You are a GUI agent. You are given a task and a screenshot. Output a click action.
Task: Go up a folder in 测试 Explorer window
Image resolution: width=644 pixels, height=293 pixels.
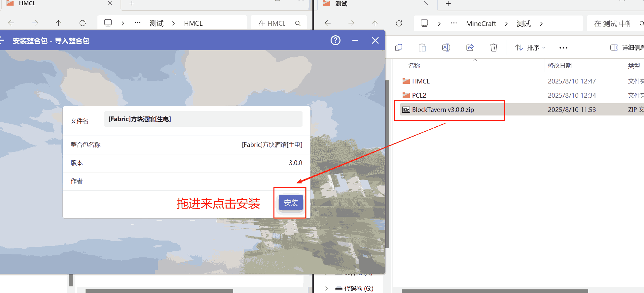click(x=375, y=23)
